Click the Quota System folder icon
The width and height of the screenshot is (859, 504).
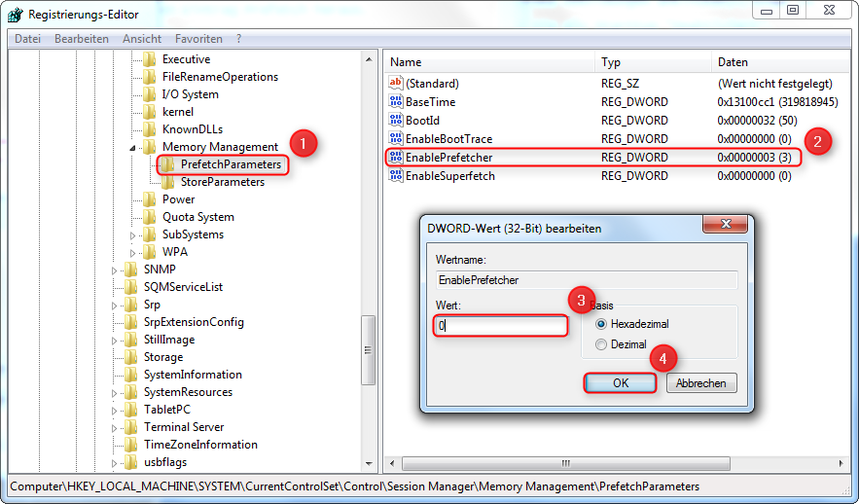(x=149, y=217)
